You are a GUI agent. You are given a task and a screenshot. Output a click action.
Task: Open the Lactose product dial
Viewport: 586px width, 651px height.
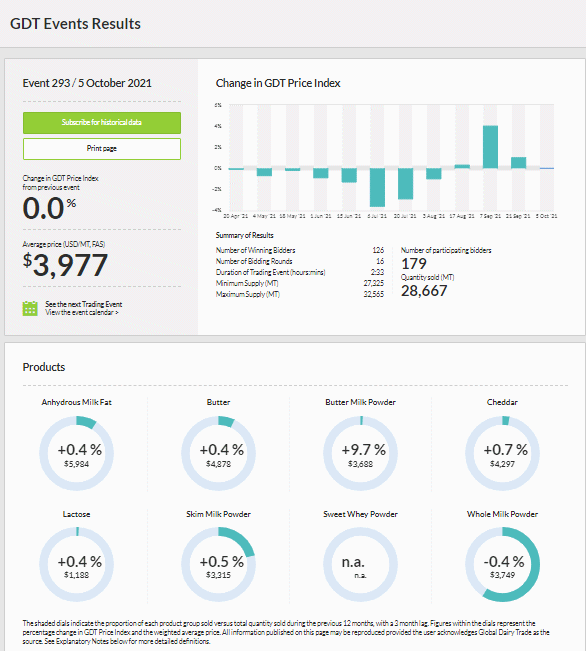76,565
